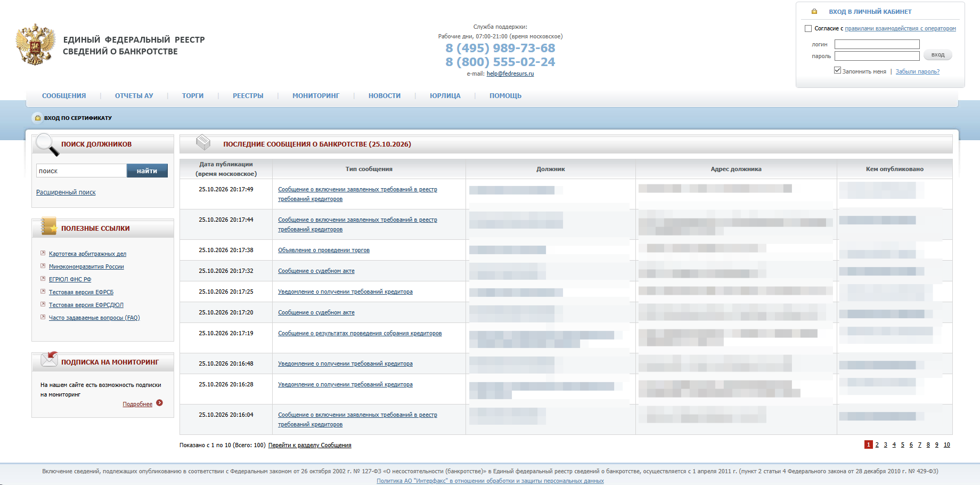980x485 pixels.
Task: Tick the Согласие с правилами checkbox
Action: [x=808, y=28]
